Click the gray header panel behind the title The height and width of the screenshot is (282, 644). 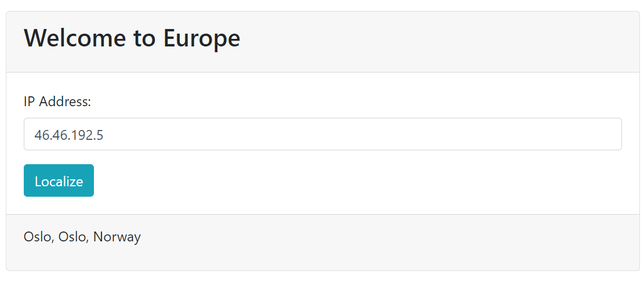(x=435, y=41)
